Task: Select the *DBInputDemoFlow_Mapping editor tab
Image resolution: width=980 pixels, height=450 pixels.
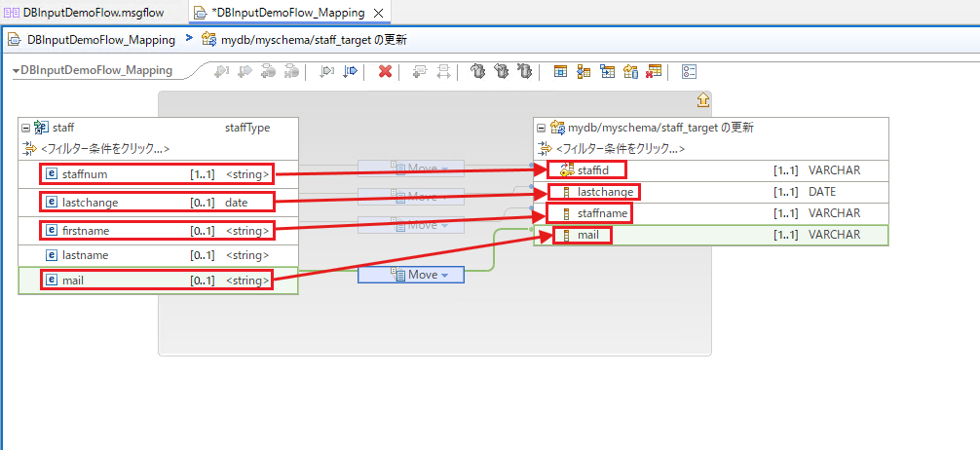Action: click(287, 12)
